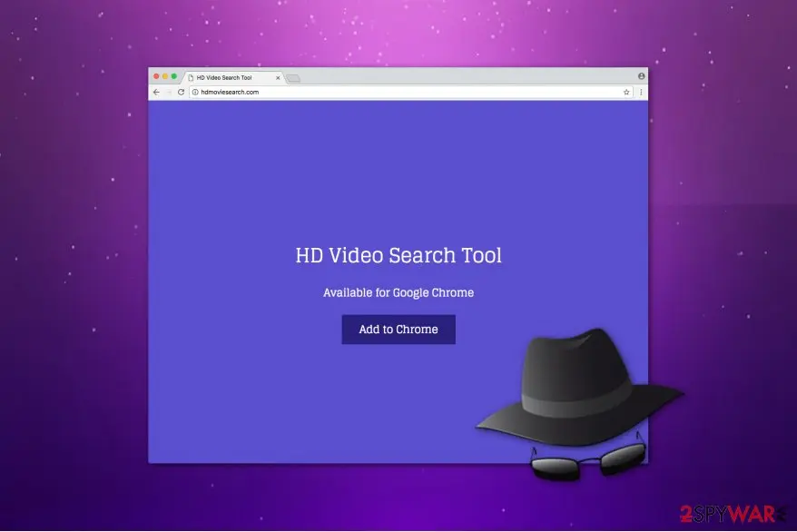
Task: Close the browser window with red button
Action: [x=156, y=76]
